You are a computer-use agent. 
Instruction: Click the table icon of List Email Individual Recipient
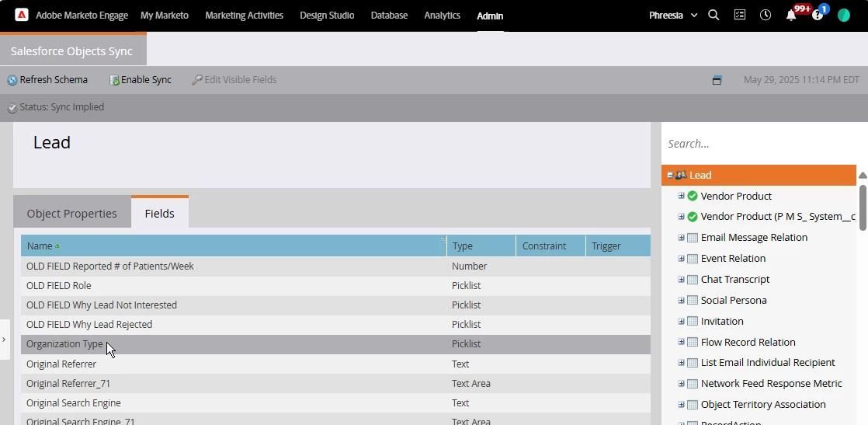[693, 363]
